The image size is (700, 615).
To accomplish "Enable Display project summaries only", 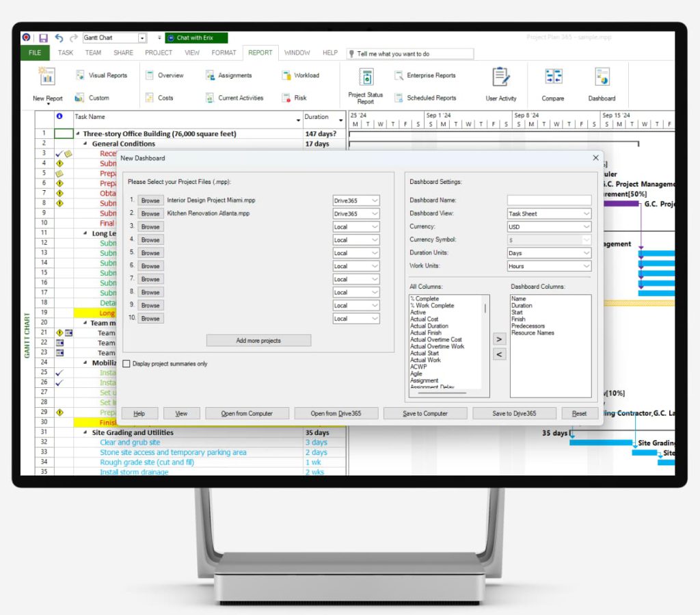I will [x=126, y=363].
